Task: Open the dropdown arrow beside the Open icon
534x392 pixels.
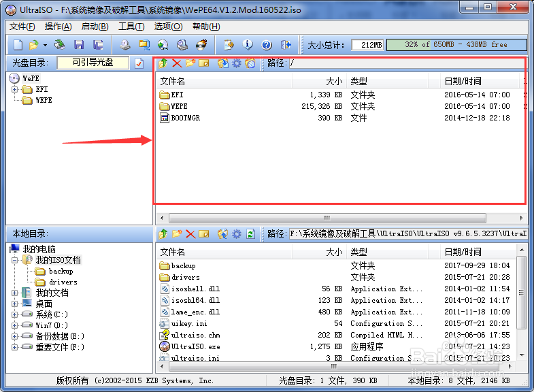Action: pos(45,45)
